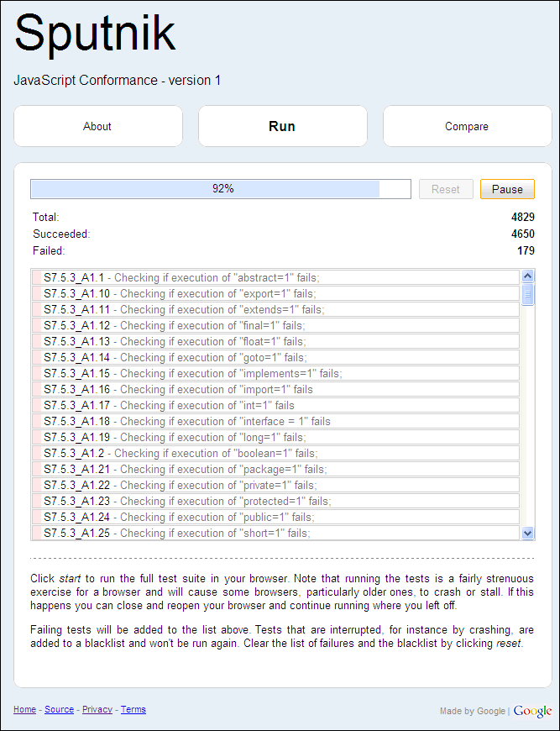This screenshot has width=560, height=731.
Task: Click the Failed count 179
Action: [x=526, y=251]
